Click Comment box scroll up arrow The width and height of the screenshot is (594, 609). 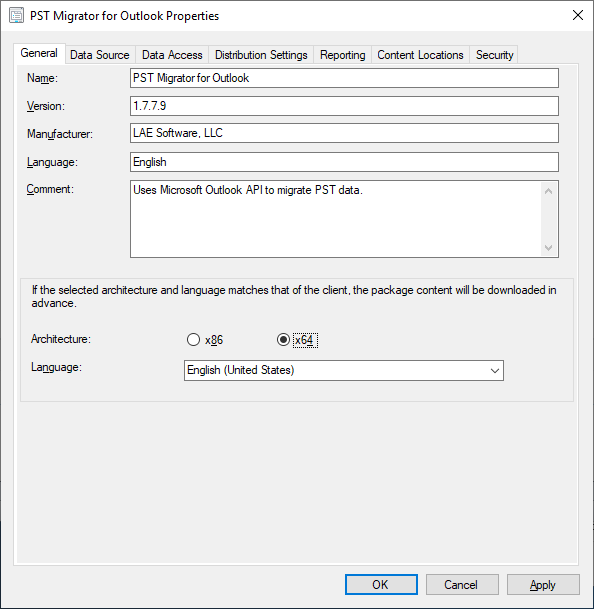pyautogui.click(x=549, y=191)
